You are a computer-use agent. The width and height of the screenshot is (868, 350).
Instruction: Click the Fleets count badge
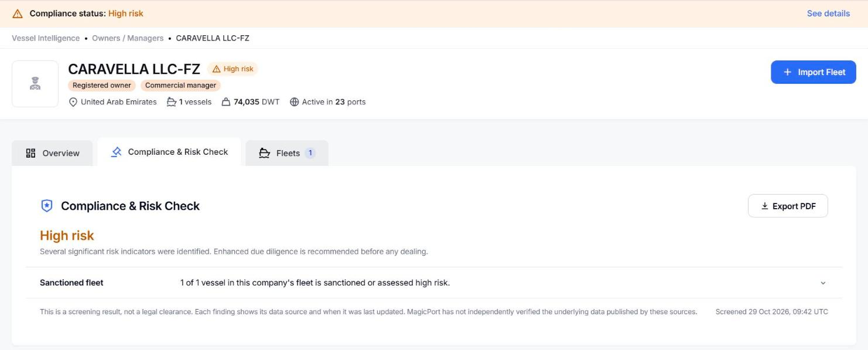[x=310, y=153]
